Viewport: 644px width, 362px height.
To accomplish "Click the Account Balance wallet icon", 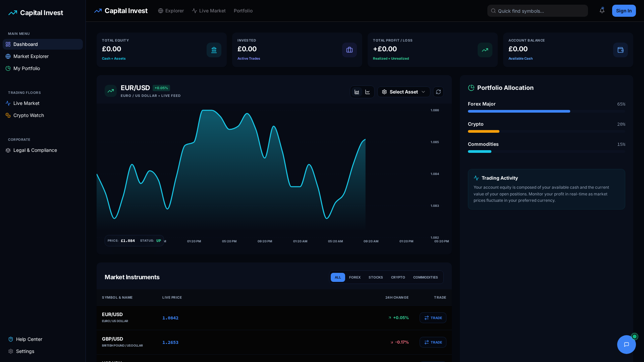I will pyautogui.click(x=620, y=50).
